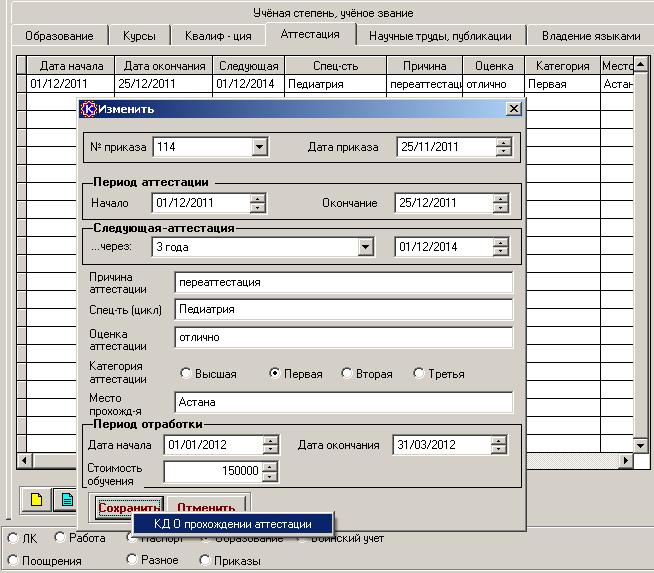
Task: Select the Третья category radio button
Action: point(418,373)
